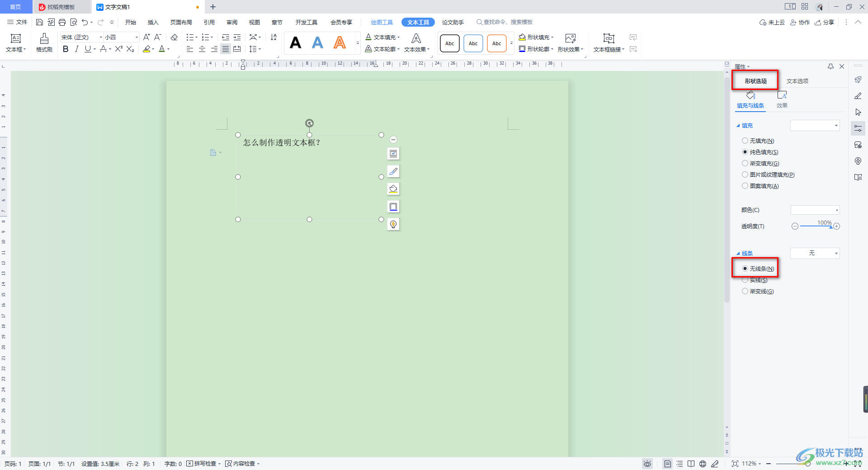This screenshot has height=470, width=868.
Task: Click the Text Box Link button
Action: 609,43
